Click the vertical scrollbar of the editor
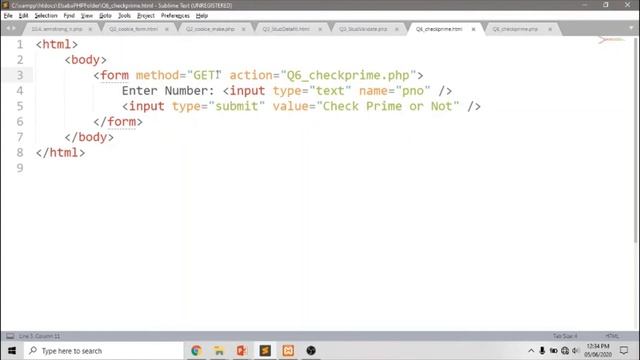The width and height of the screenshot is (640, 360). tap(636, 139)
